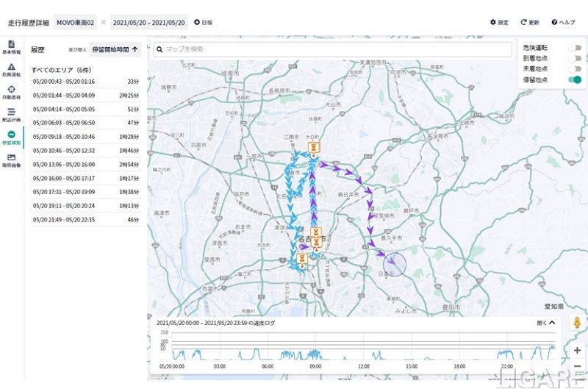This screenshot has width=588, height=392.
Task: Select the 危険運転 warning sidebar icon
Action: pyautogui.click(x=11, y=70)
